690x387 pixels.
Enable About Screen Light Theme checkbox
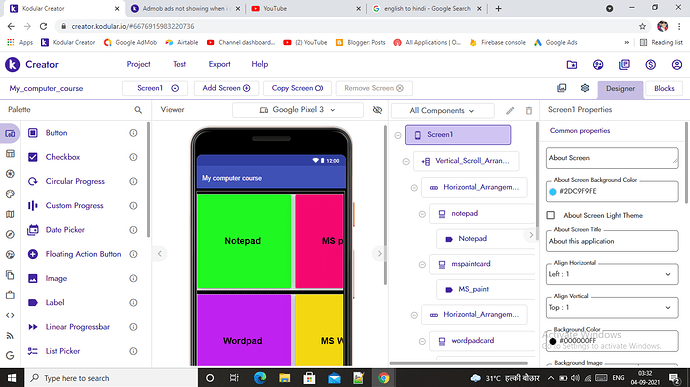click(551, 215)
